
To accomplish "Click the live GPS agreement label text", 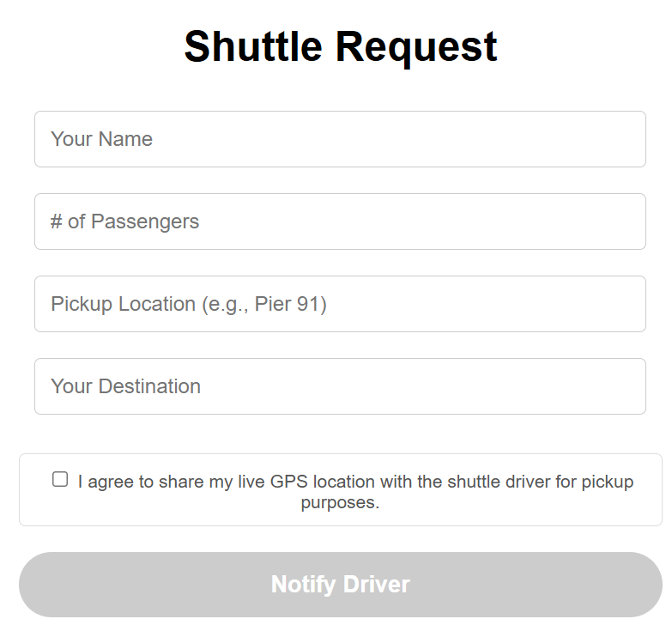I will (x=355, y=492).
